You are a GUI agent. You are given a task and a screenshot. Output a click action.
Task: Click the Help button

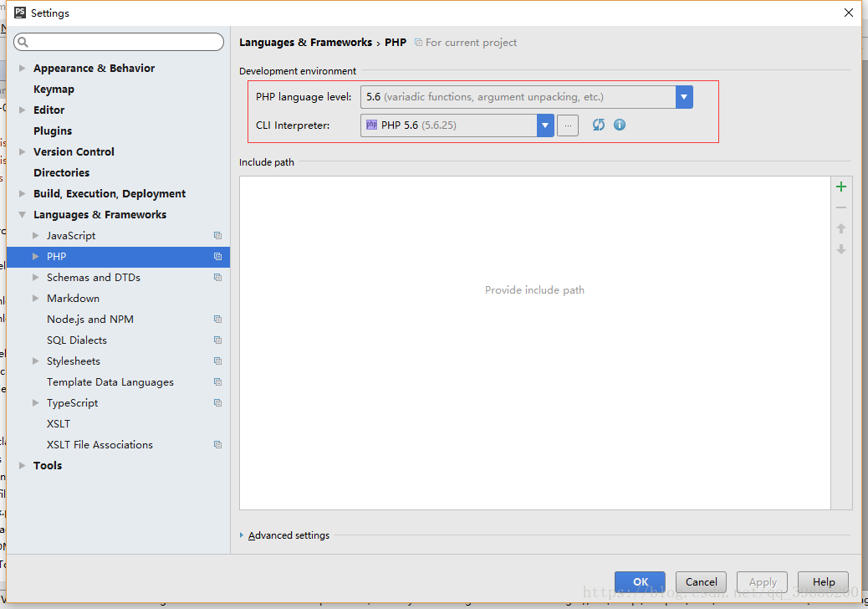pyautogui.click(x=823, y=582)
